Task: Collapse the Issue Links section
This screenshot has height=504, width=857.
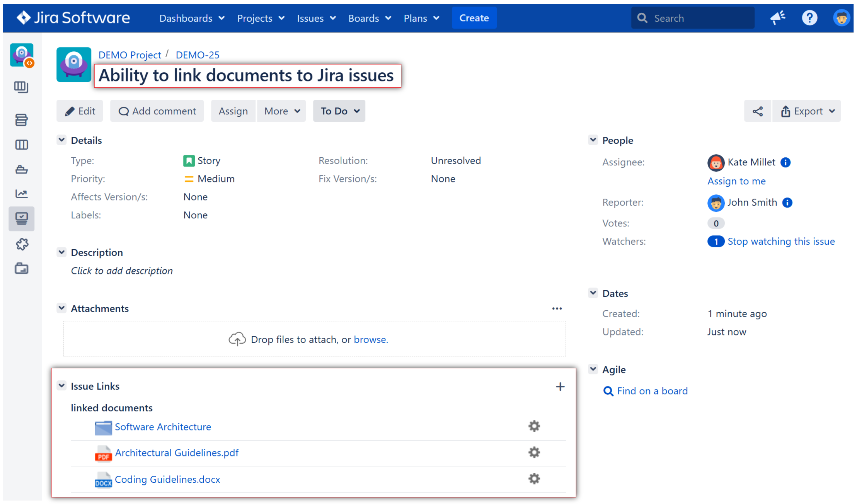Action: click(62, 385)
